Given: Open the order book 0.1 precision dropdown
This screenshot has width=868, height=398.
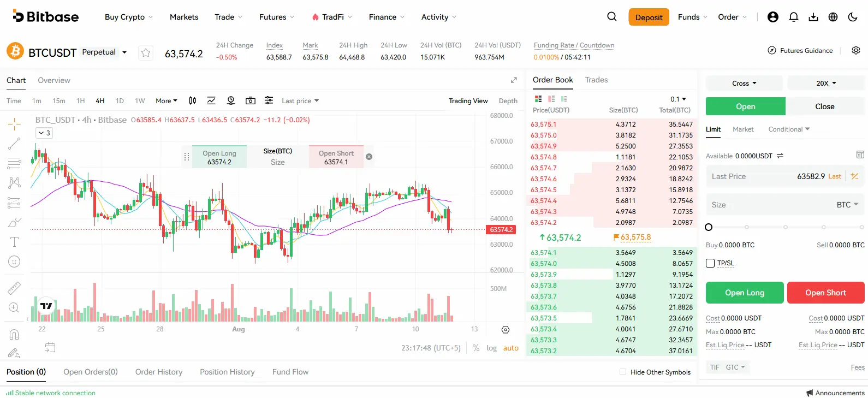Looking at the screenshot, I should coord(679,99).
